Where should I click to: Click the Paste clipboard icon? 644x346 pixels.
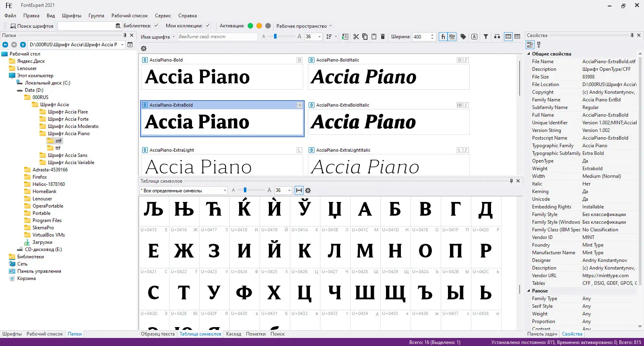point(374,37)
